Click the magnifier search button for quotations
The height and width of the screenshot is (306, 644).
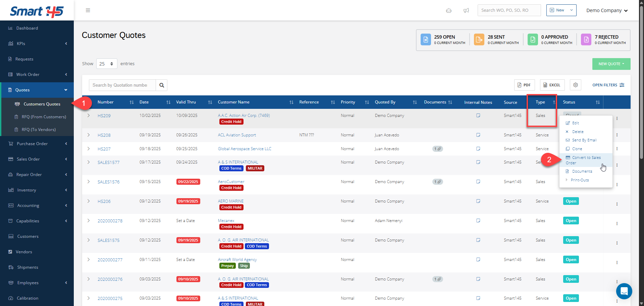pos(162,85)
